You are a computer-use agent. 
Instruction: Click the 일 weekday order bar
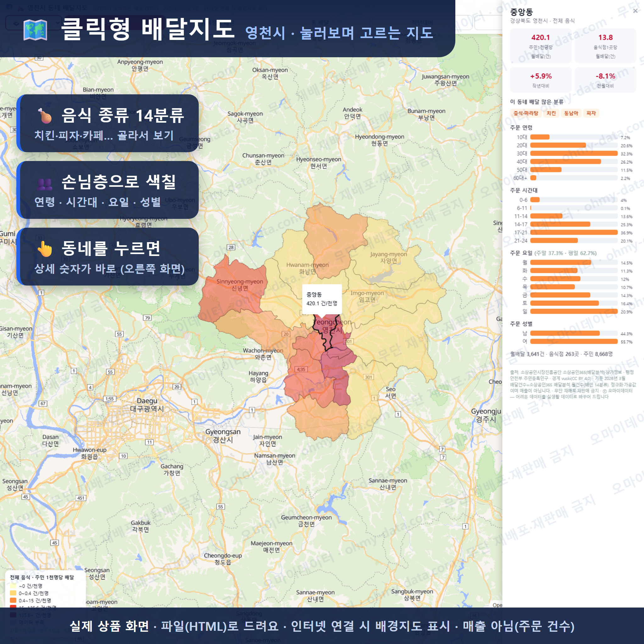(574, 311)
